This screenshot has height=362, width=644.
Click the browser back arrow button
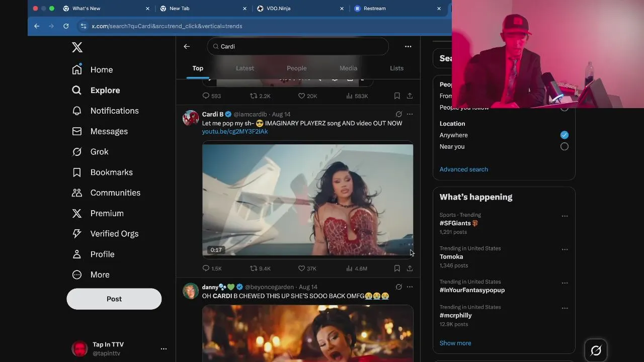click(37, 26)
